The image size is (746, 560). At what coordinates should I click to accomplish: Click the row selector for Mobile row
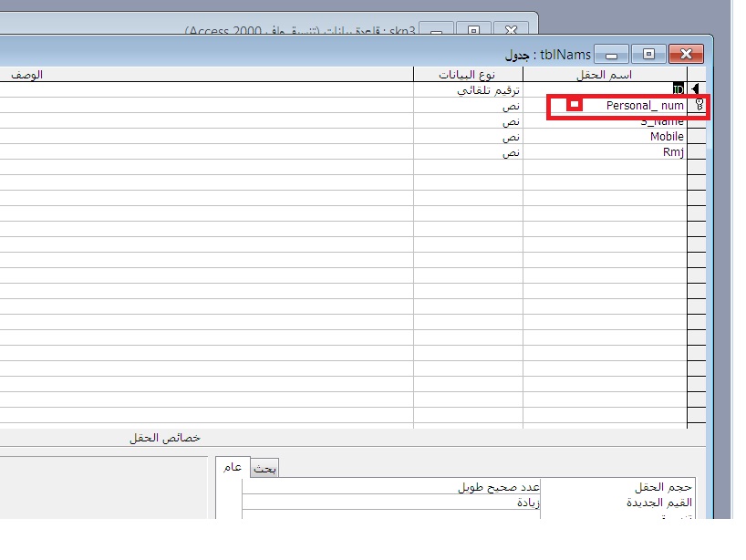697,136
